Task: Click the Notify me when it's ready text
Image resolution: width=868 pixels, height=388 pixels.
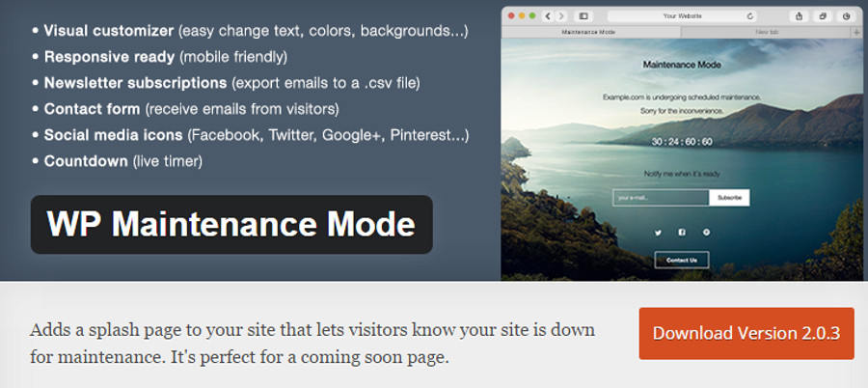Action: coord(682,174)
